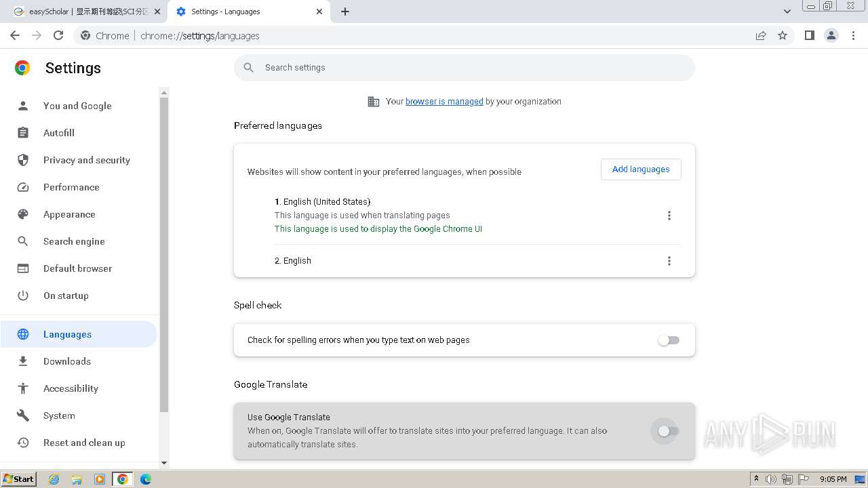Screen dimensions: 868x488
Task: Go back to the previous page
Action: 15,35
